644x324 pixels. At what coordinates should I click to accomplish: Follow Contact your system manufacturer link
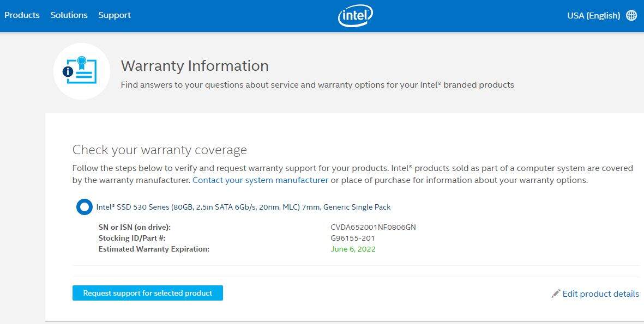260,180
